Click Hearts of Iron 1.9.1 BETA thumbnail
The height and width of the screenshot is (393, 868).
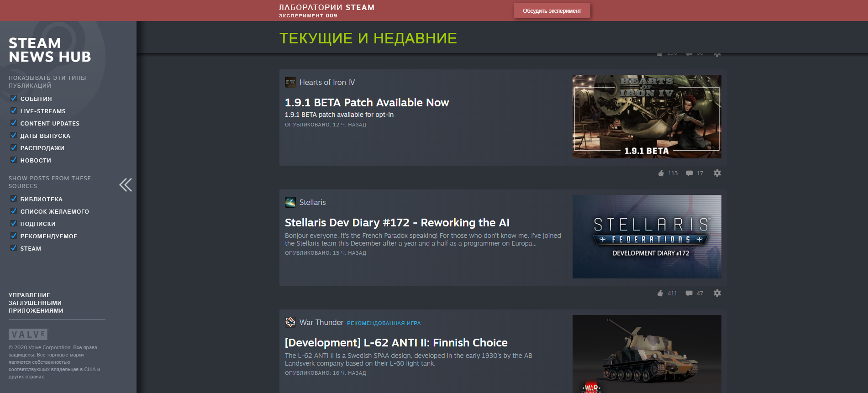click(647, 116)
